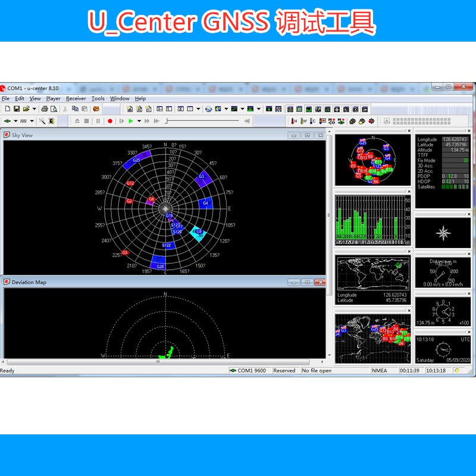This screenshot has width=476, height=476.
Task: Click the PDOP value bar
Action: [455, 176]
